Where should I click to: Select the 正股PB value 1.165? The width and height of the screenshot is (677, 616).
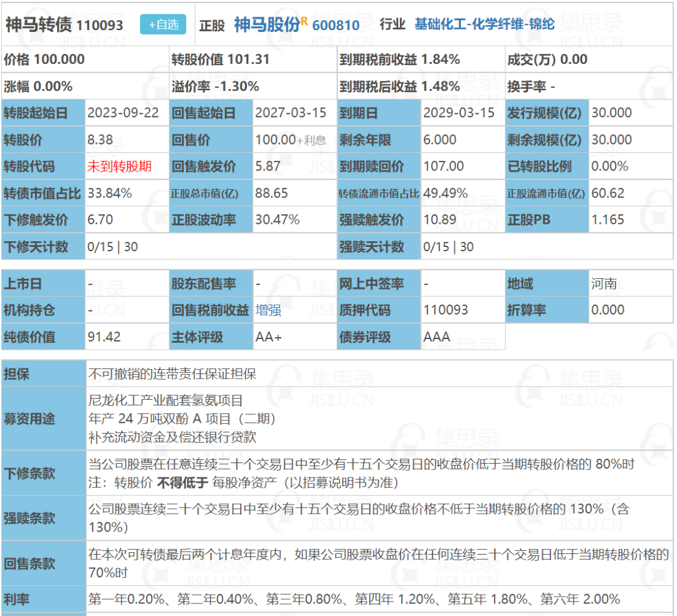[607, 220]
